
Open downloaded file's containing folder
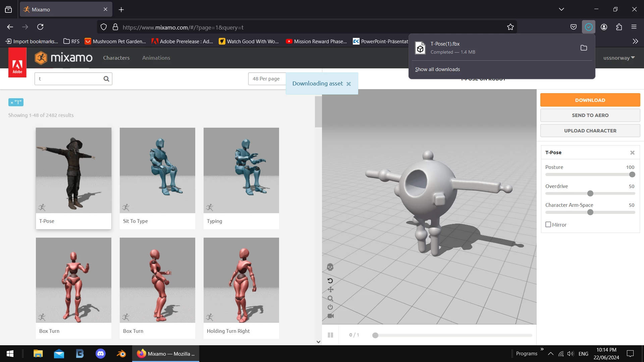[x=584, y=48]
